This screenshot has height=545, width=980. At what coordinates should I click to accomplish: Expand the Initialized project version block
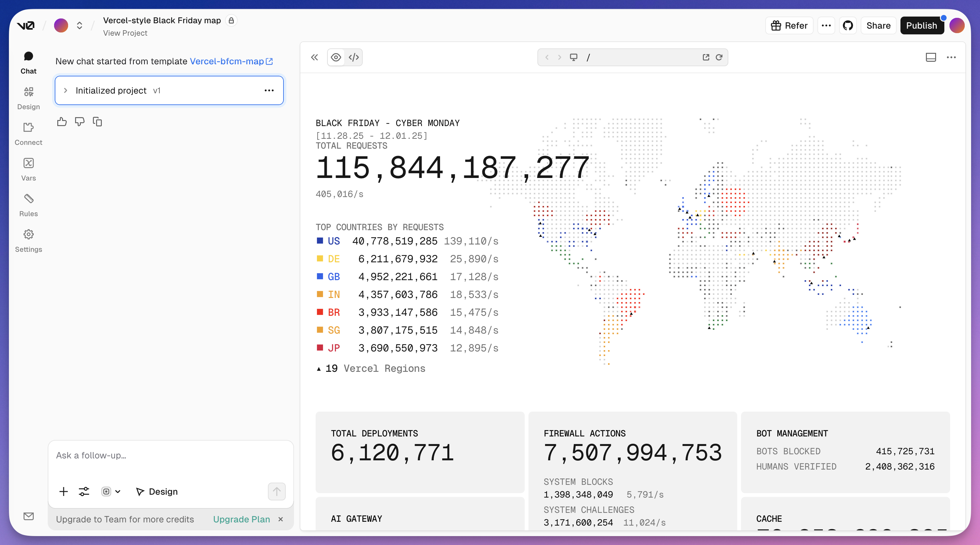point(66,91)
